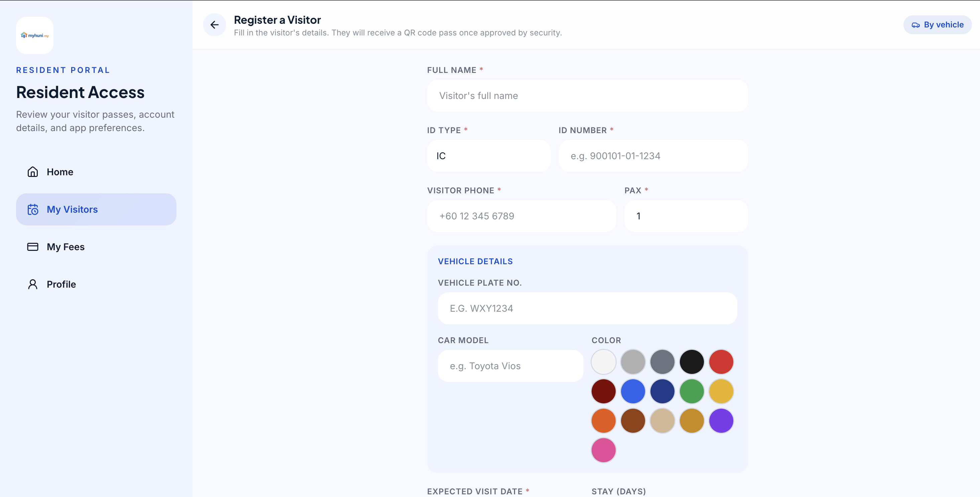The width and height of the screenshot is (980, 497).
Task: Click the Vehicle Plate No. field
Action: (587, 309)
